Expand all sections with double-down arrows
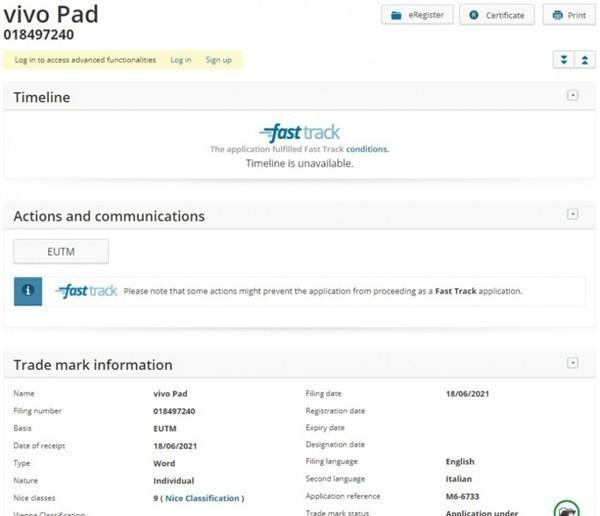Viewport: 600px width, 516px height. 564,60
